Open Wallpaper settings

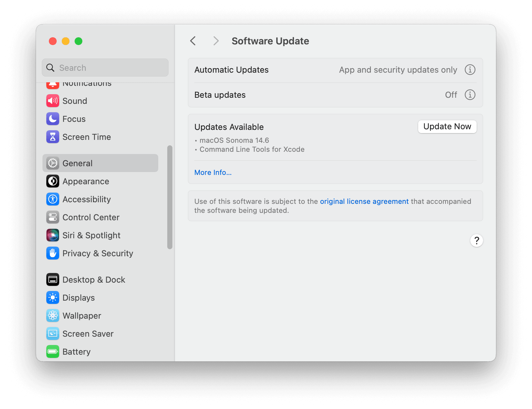(82, 315)
